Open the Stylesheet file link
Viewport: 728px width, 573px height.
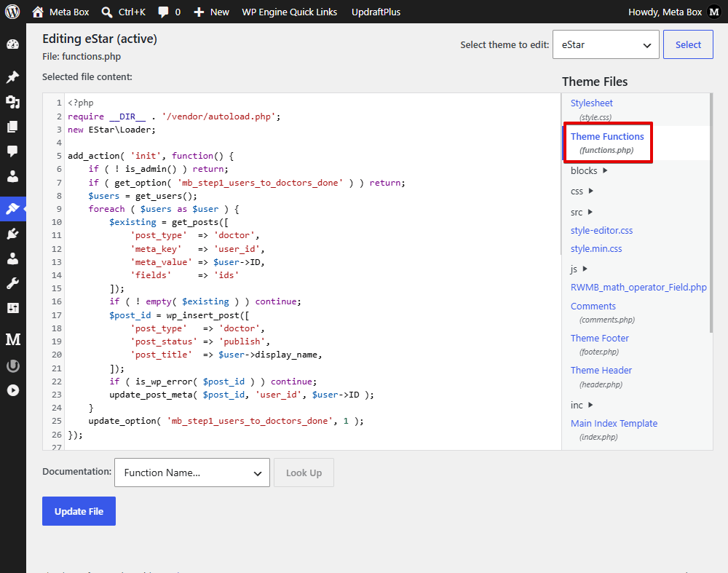(591, 103)
